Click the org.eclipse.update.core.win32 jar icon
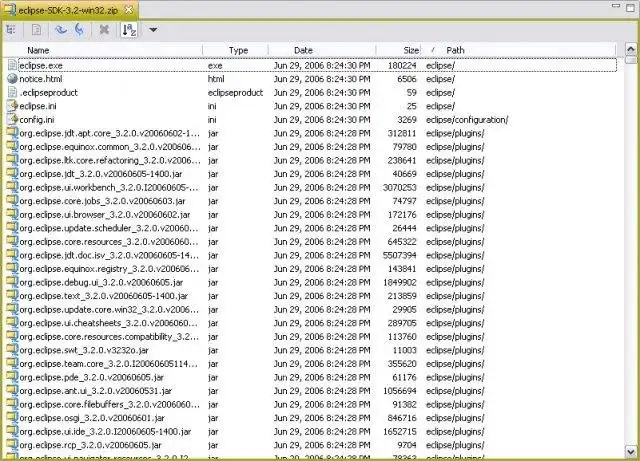The height and width of the screenshot is (461, 640). [13, 309]
